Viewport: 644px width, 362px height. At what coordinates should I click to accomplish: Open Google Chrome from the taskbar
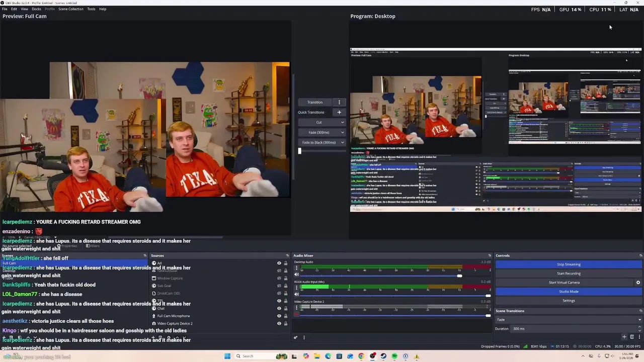(x=361, y=356)
